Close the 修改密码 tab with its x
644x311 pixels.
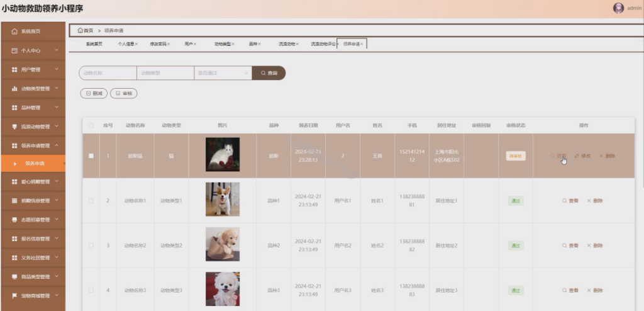[169, 44]
